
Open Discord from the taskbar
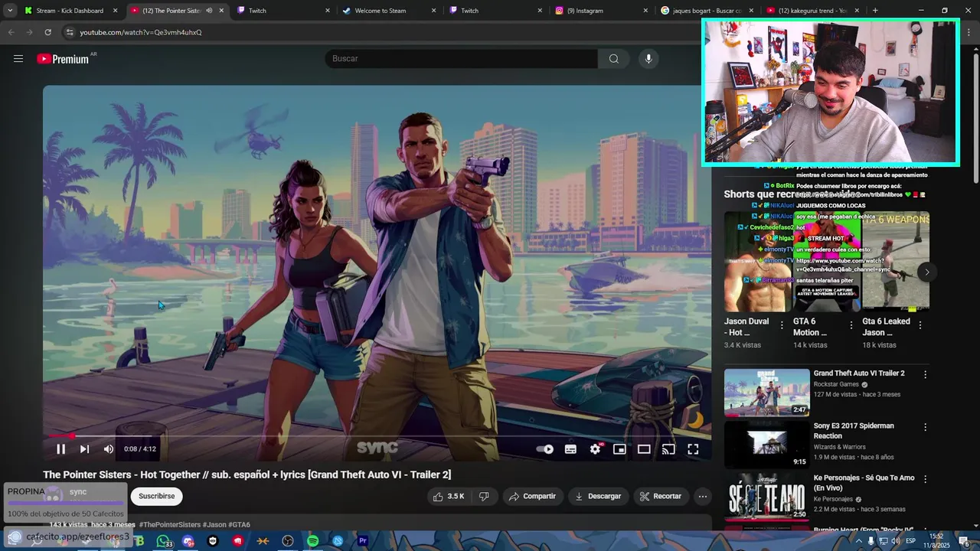(x=188, y=541)
